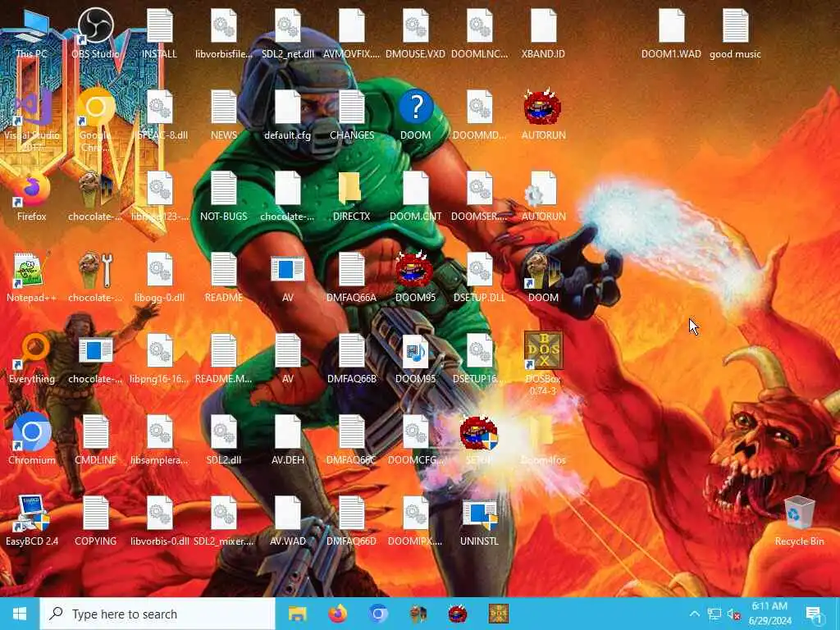Select the DMFAQ66D text file
This screenshot has width=840, height=630.
351,521
